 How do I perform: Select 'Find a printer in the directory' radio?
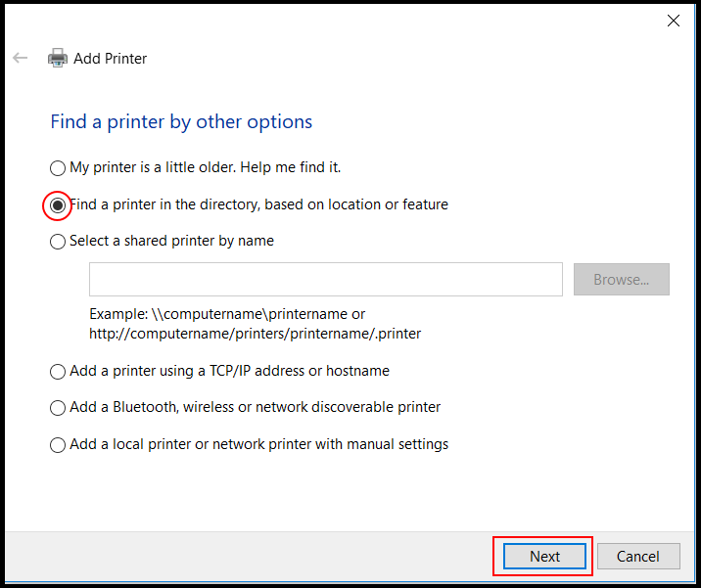click(58, 205)
